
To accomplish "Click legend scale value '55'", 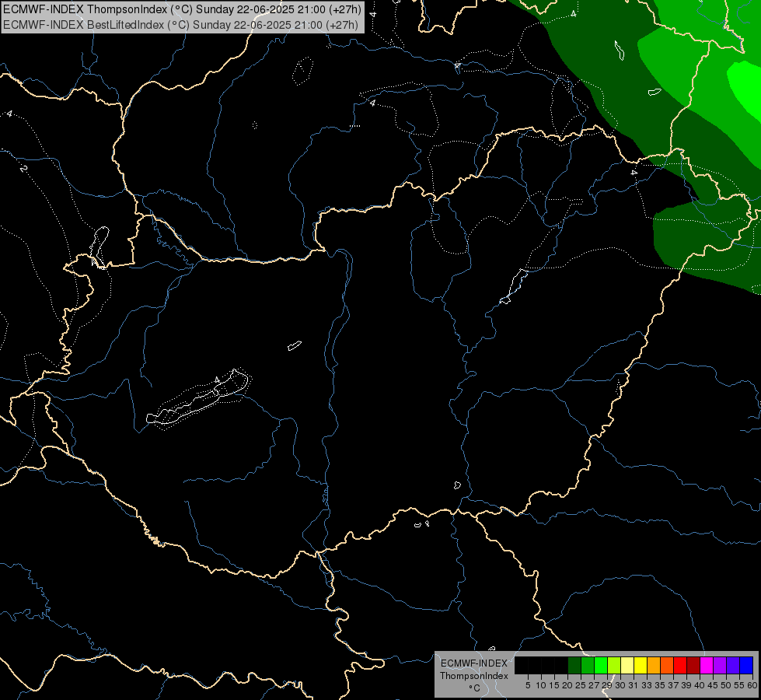I will pos(740,685).
